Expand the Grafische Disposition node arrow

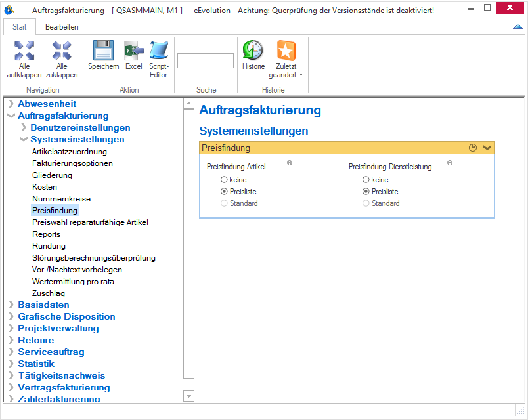point(11,316)
